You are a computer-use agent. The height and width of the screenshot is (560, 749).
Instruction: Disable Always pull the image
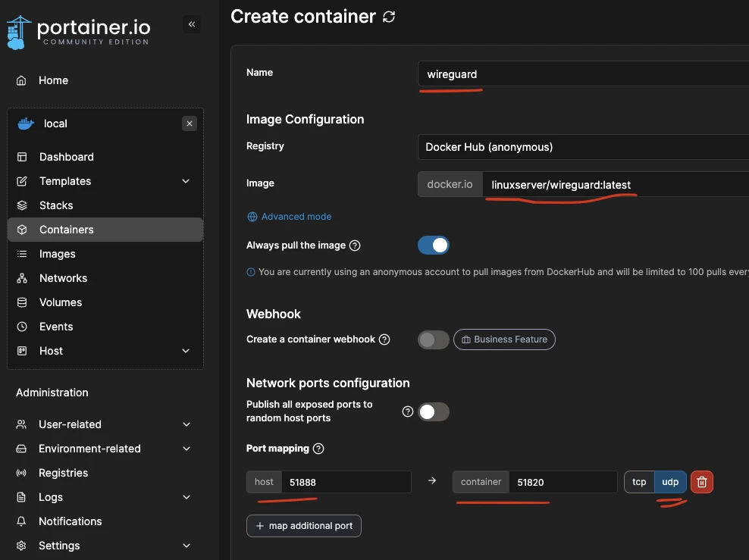[433, 245]
